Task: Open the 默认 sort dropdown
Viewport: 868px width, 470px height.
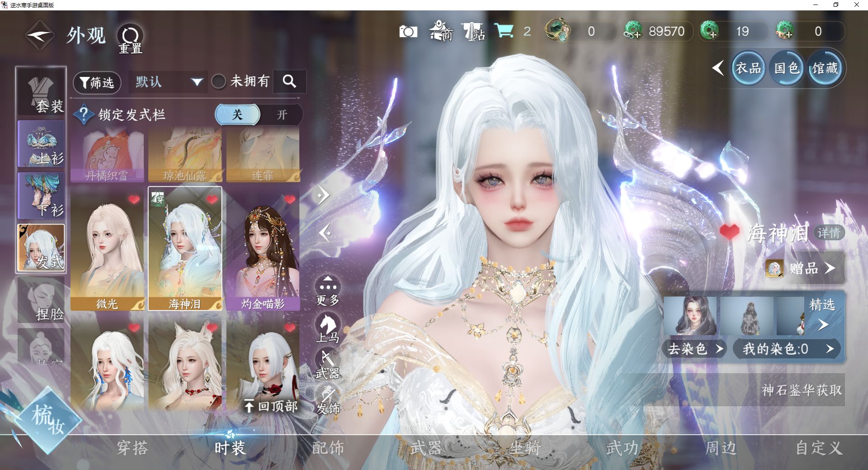Action: (x=168, y=82)
